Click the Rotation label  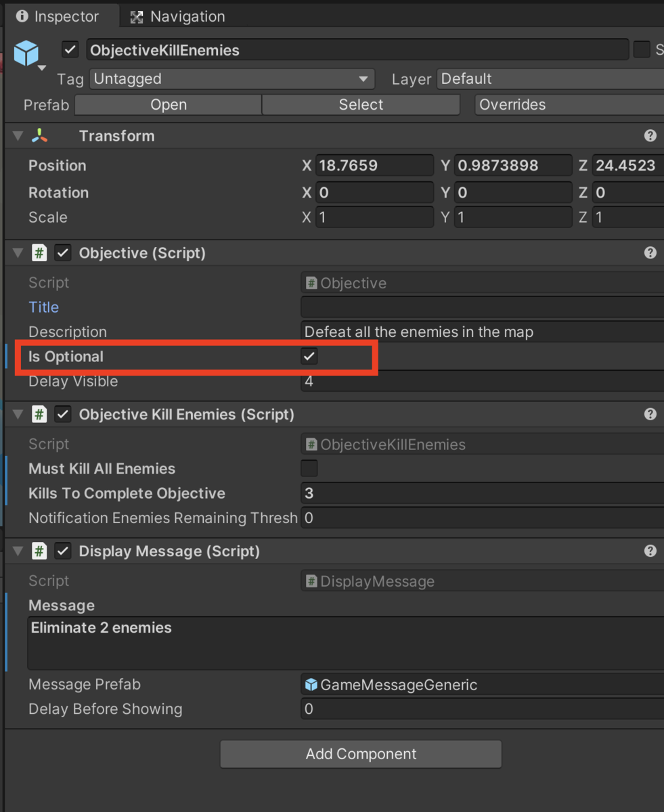point(58,193)
